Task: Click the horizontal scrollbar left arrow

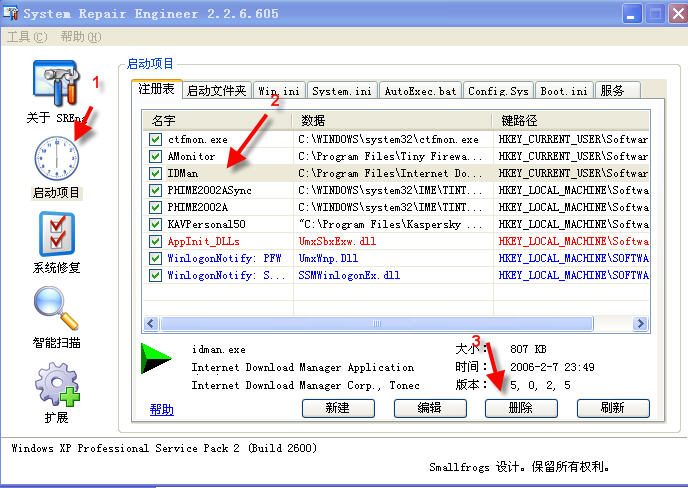Action: click(x=151, y=324)
